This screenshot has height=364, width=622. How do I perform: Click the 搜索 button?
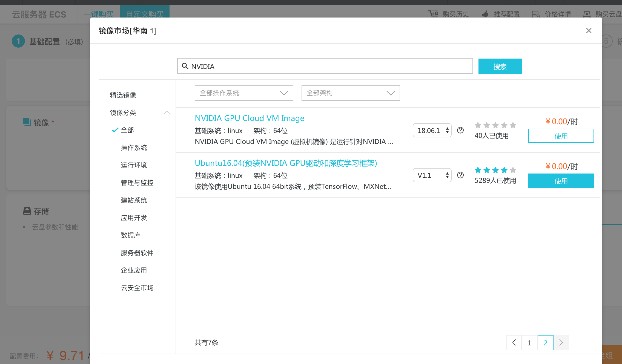click(x=500, y=66)
